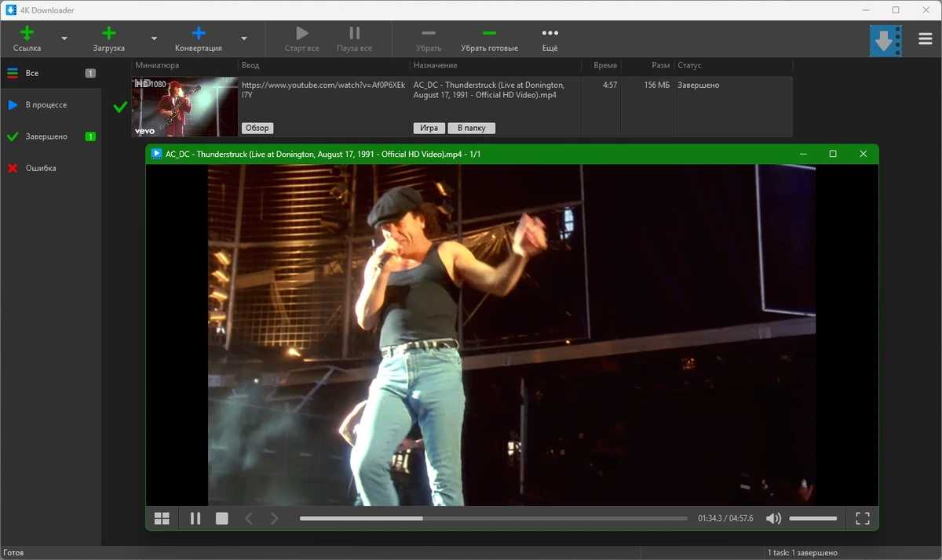Click the 01:34.3 / 04:57.6 time display
The width and height of the screenshot is (942, 560).
725,518
